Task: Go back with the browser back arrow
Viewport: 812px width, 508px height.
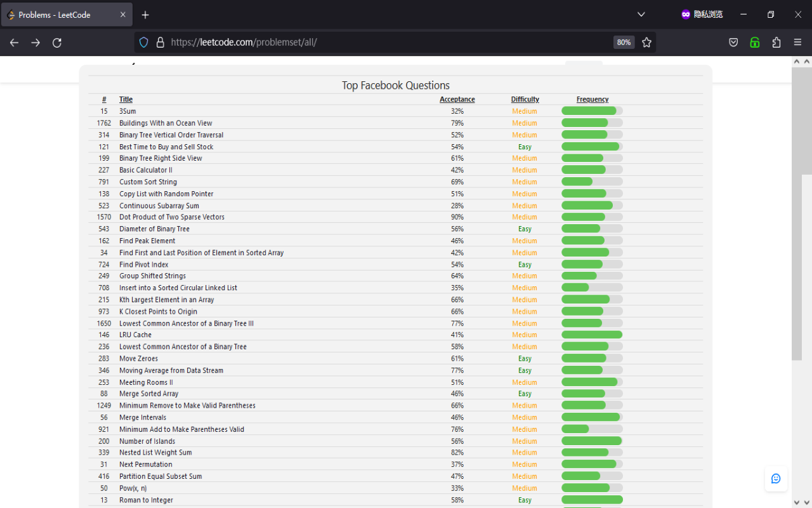Action: 14,43
